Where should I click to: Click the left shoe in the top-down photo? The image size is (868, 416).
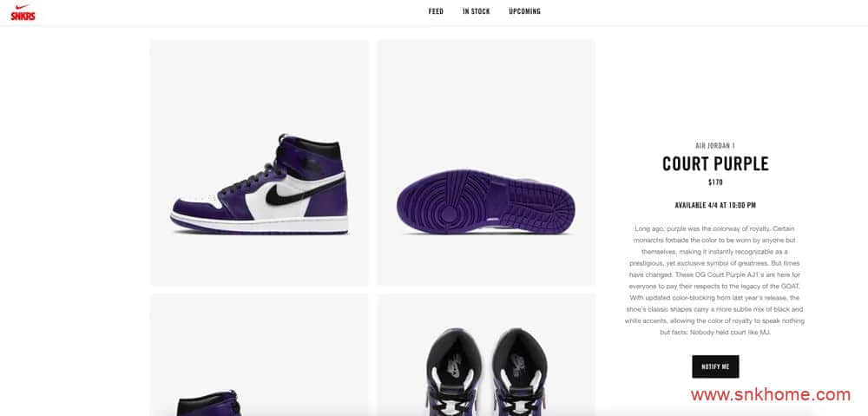coord(454,373)
